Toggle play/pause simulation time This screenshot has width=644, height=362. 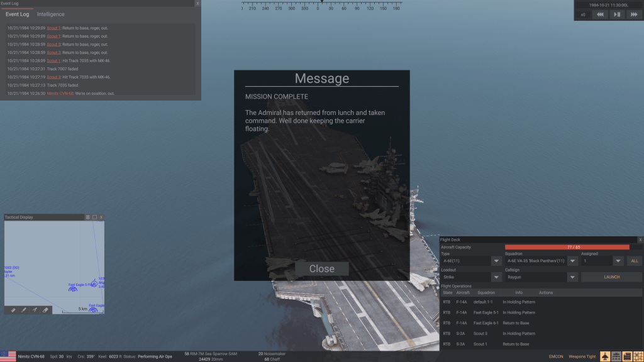pos(617,14)
